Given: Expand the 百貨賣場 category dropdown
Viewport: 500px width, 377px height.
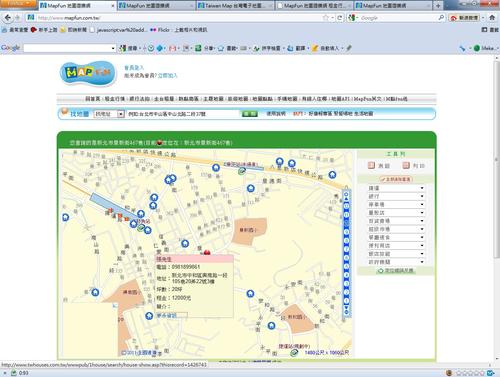Looking at the screenshot, I should (x=396, y=221).
